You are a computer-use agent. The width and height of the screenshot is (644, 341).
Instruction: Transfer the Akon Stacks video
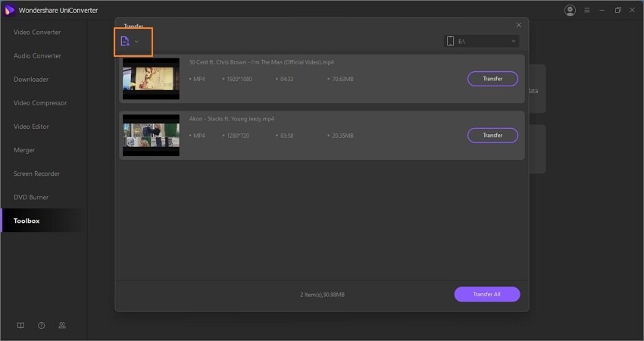click(x=492, y=135)
